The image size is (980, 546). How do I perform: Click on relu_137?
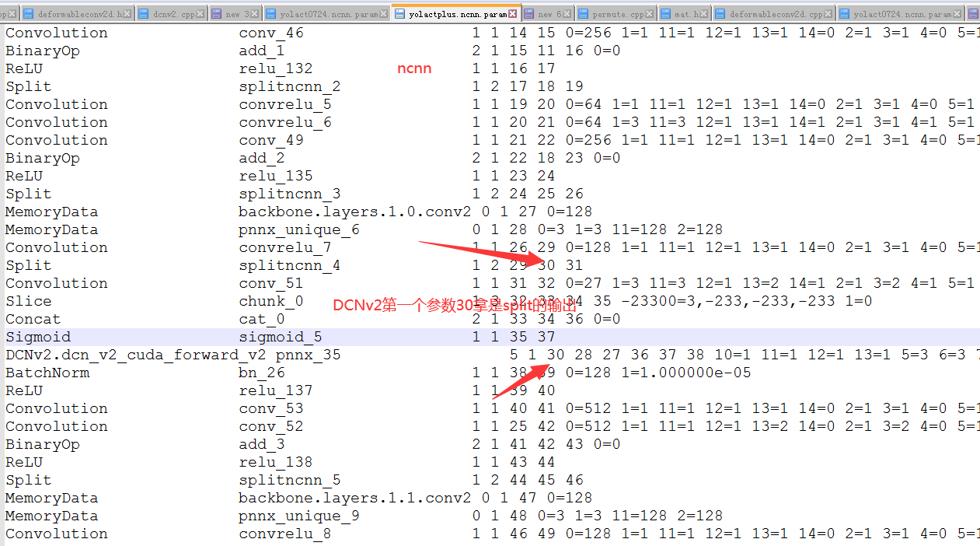[276, 390]
